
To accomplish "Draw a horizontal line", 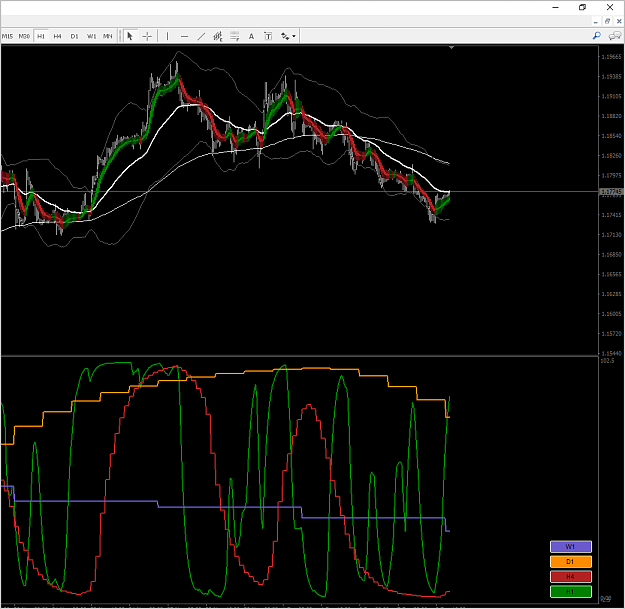I will (x=184, y=36).
